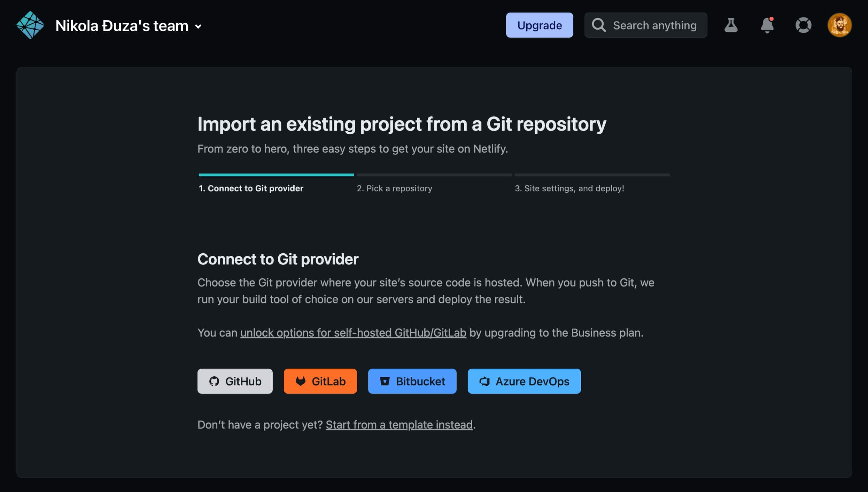Open the notifications bell icon
868x492 pixels.
point(767,25)
